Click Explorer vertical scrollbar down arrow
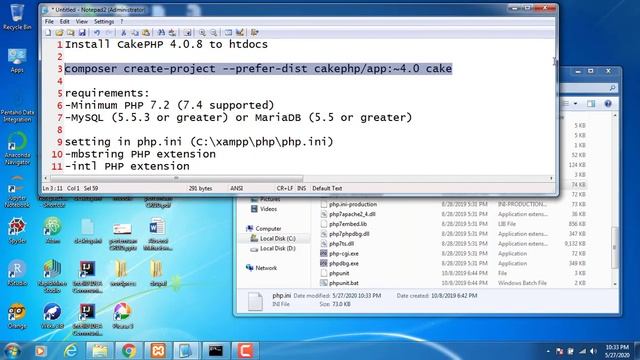This screenshot has height=360, width=640. click(615, 284)
